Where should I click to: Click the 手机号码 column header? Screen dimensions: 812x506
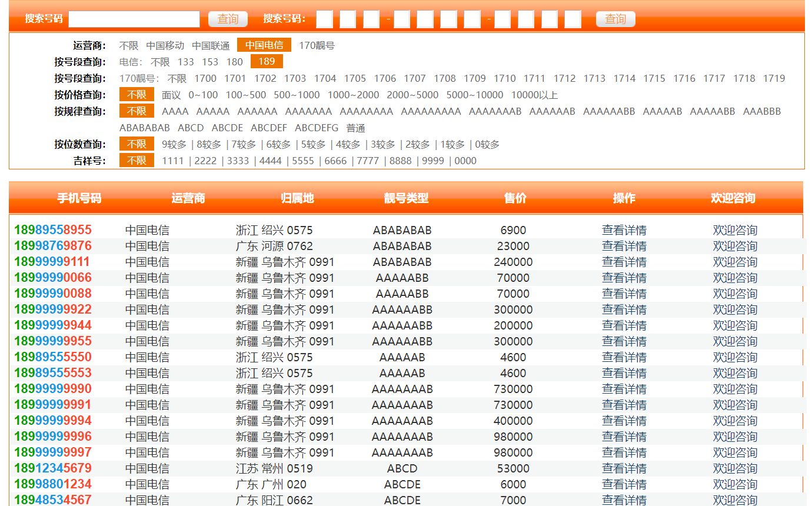point(79,198)
